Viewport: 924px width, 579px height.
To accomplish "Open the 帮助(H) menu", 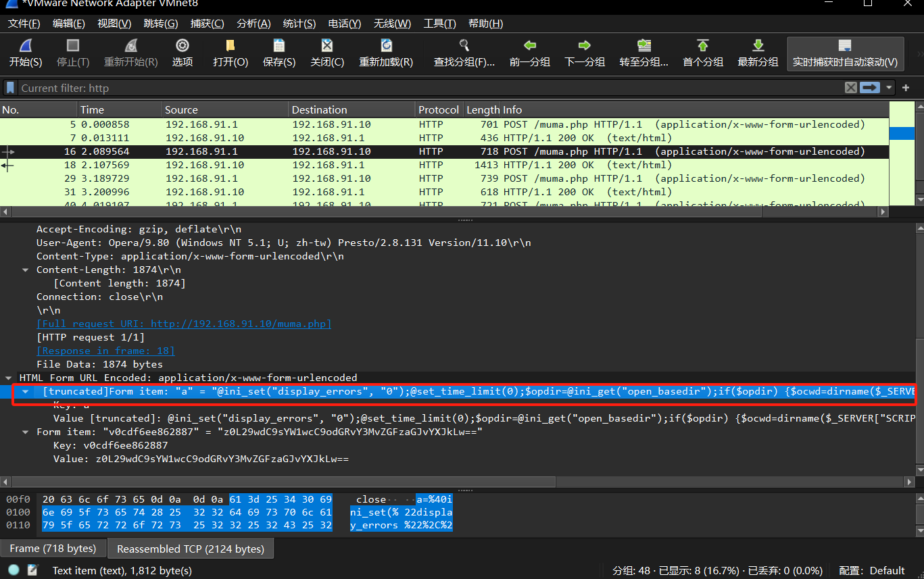I will tap(485, 24).
